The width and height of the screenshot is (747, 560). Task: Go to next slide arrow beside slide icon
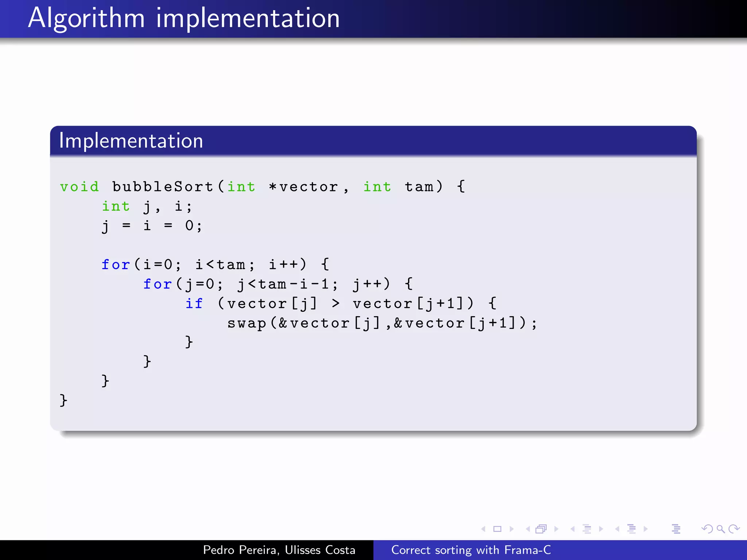(511, 529)
